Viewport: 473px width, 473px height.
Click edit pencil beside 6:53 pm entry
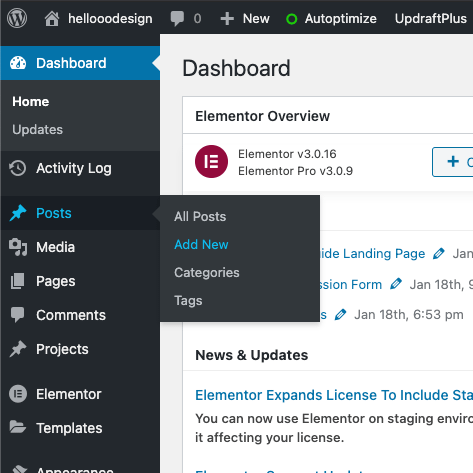coord(340,315)
